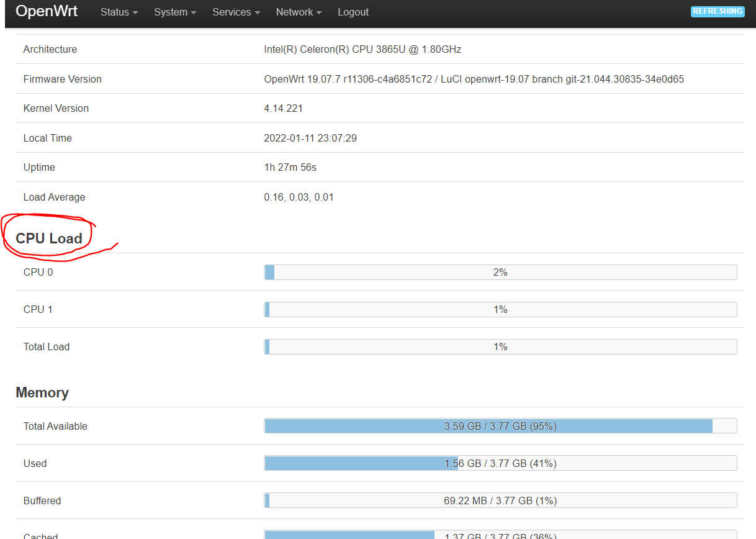Viewport: 756px width, 539px height.
Task: Select the Memory section heading
Action: point(42,392)
